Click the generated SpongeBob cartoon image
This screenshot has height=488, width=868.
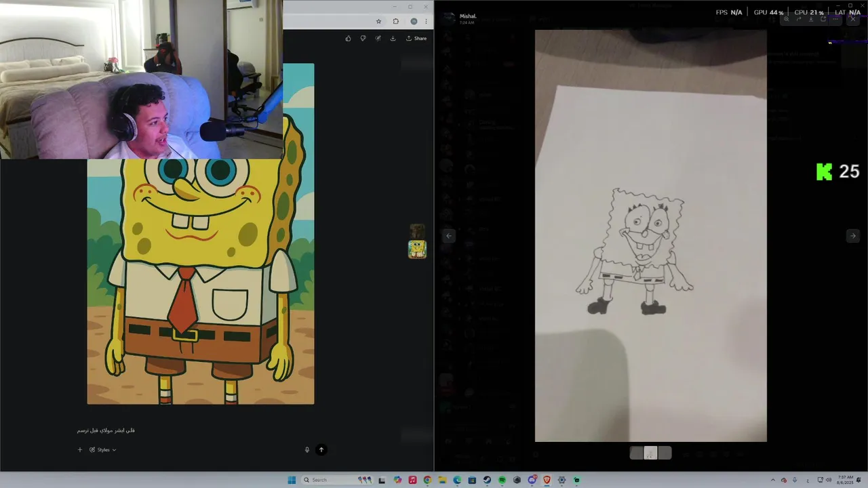[201, 281]
